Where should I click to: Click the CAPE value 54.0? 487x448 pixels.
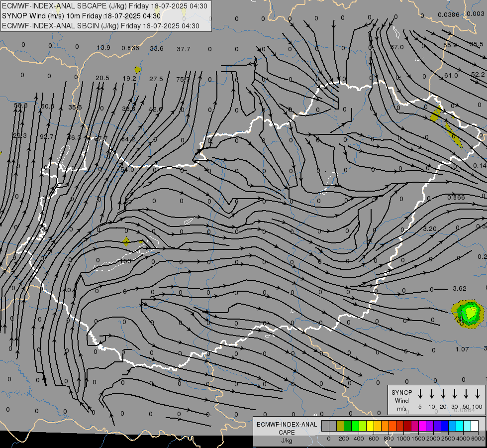(x=127, y=169)
